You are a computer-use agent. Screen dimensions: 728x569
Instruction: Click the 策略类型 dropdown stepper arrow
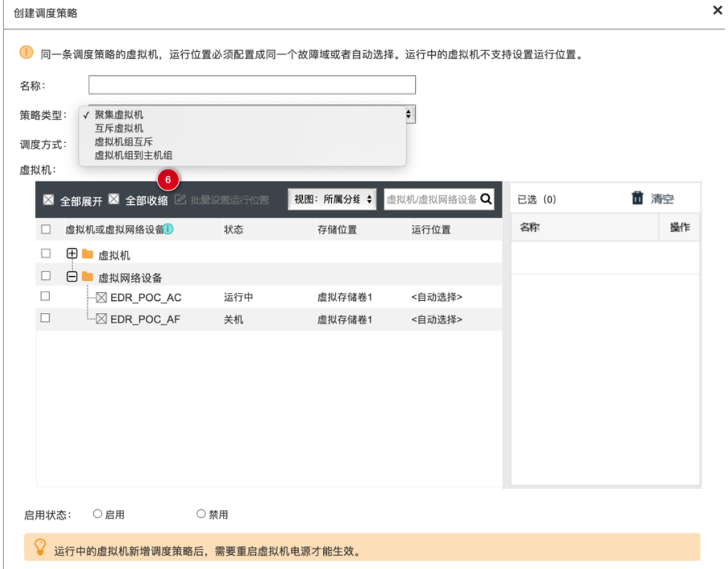click(408, 114)
